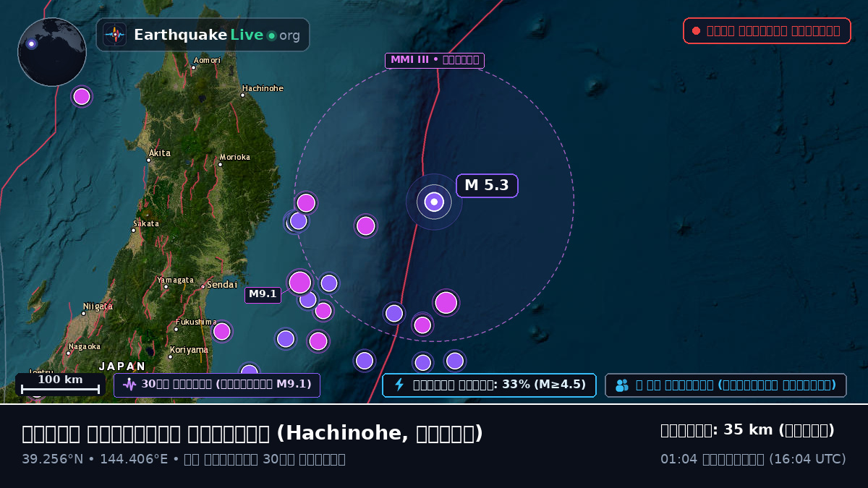Open the EarthquakeLive.org site name
This screenshot has height=488, width=868.
pos(217,35)
